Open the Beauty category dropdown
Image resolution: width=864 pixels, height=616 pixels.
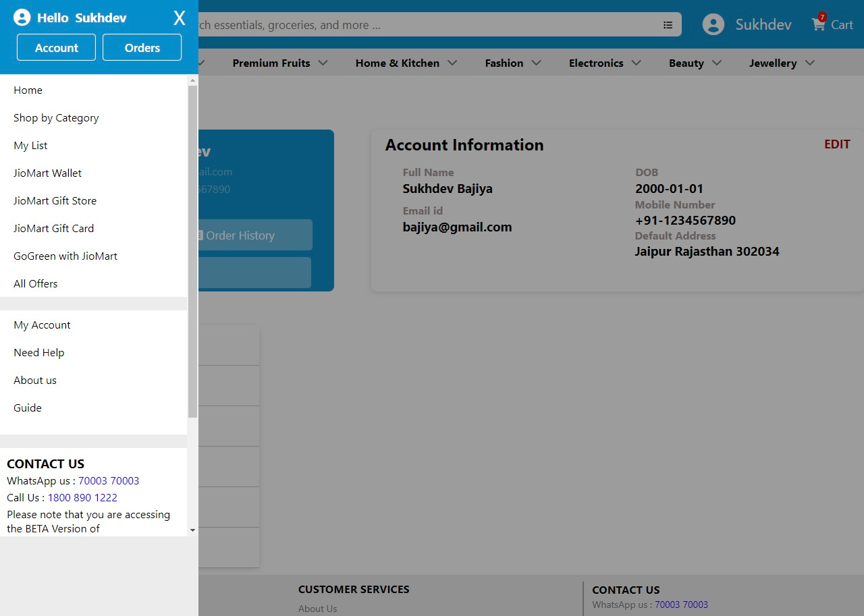(717, 63)
